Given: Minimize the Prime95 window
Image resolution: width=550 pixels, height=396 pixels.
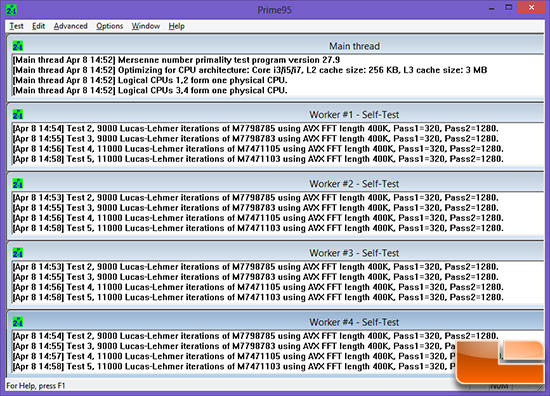Looking at the screenshot, I should [x=492, y=8].
